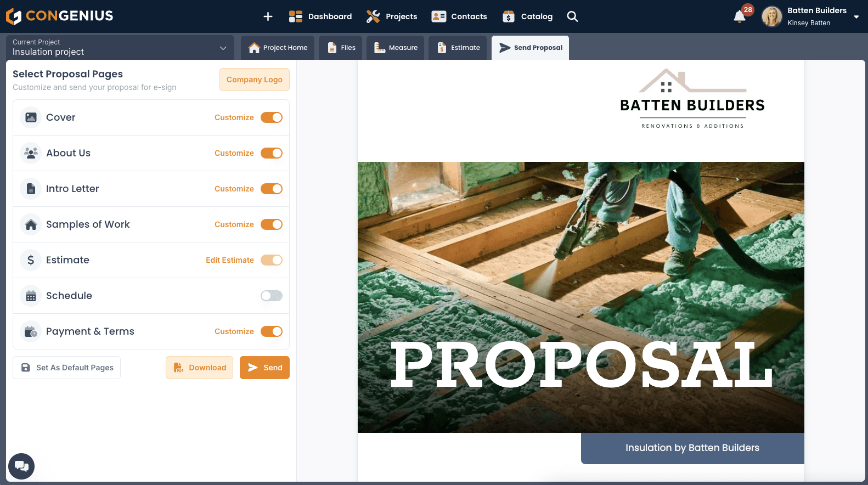
Task: Click the Schedule row label
Action: [x=69, y=296]
